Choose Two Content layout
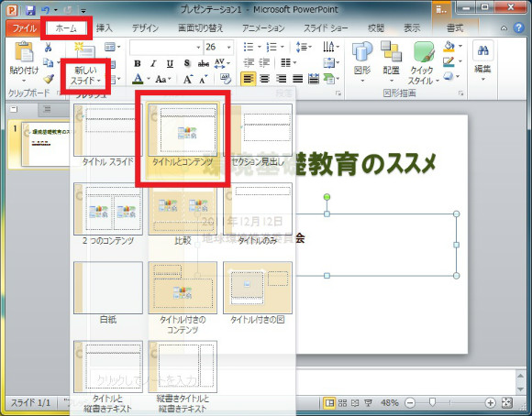The width and height of the screenshot is (532, 416). click(108, 215)
